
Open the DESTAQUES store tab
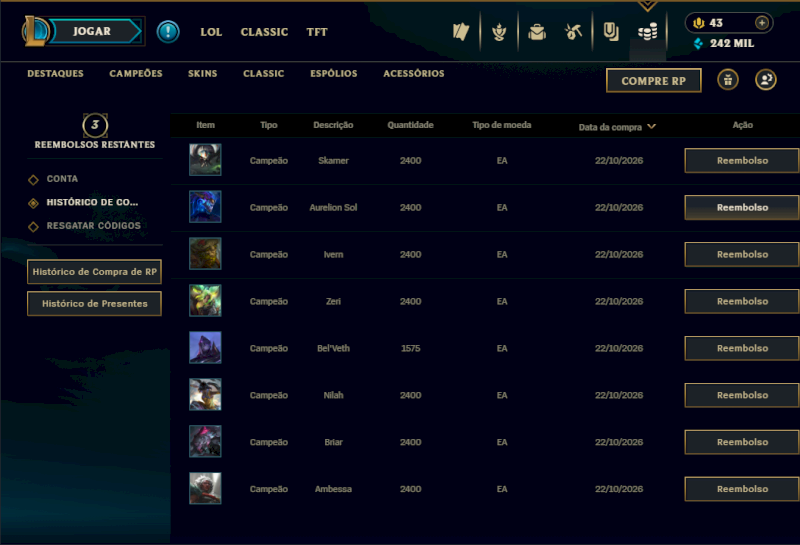(x=55, y=73)
